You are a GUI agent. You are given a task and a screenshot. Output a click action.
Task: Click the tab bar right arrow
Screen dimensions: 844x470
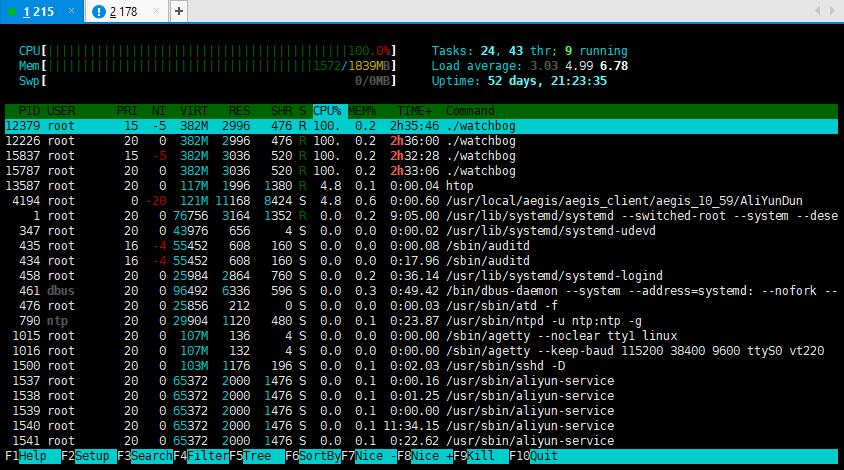click(x=832, y=11)
